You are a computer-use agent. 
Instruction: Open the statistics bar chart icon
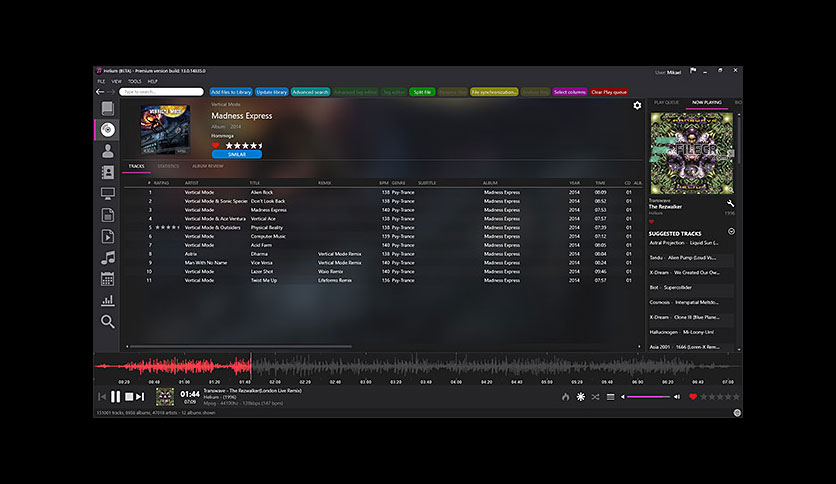[x=108, y=300]
